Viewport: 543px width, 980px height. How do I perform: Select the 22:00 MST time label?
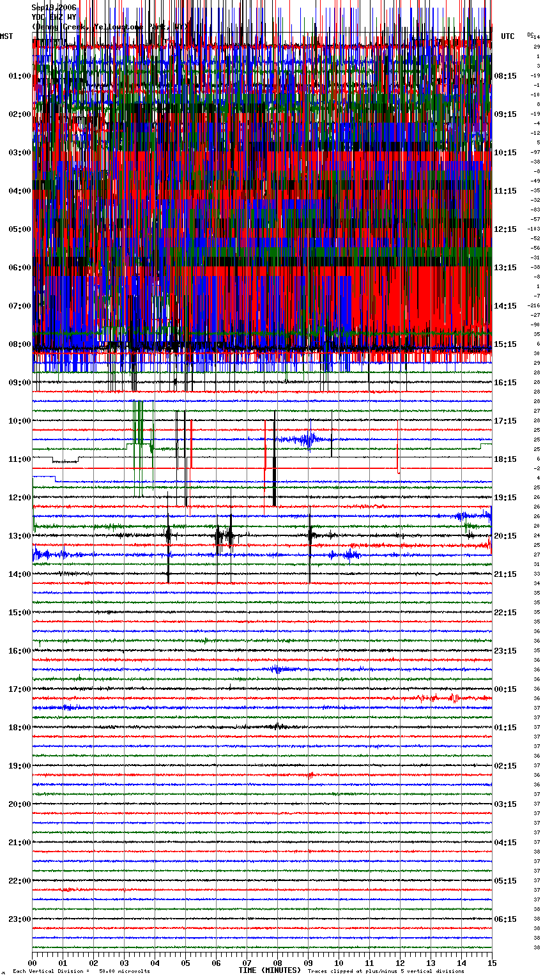click(20, 881)
